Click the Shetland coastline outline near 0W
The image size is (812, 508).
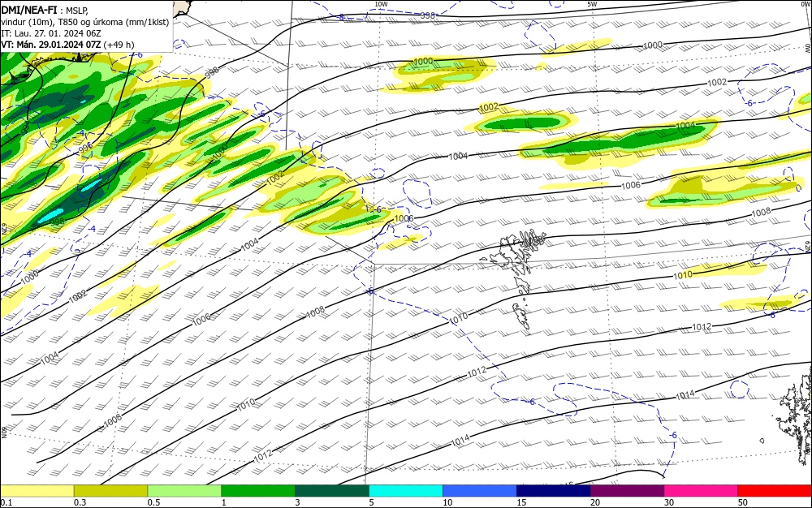796,416
